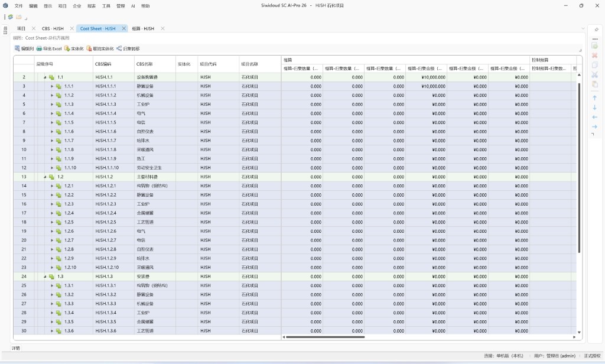Click the red delete X icon in the right sidebar

coord(594,55)
